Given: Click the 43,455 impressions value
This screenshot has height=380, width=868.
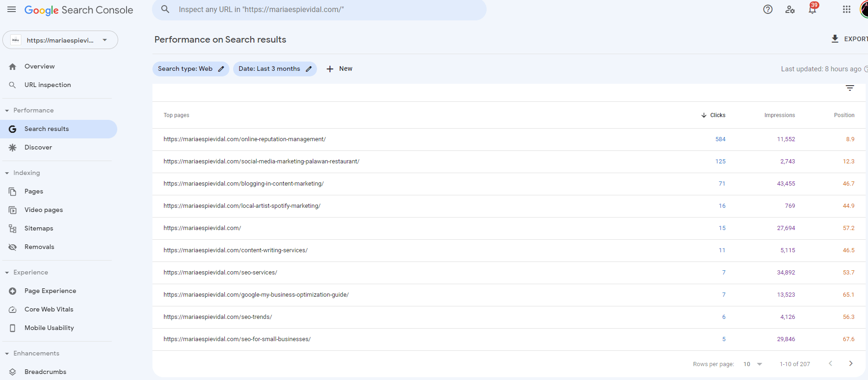Looking at the screenshot, I should 786,184.
